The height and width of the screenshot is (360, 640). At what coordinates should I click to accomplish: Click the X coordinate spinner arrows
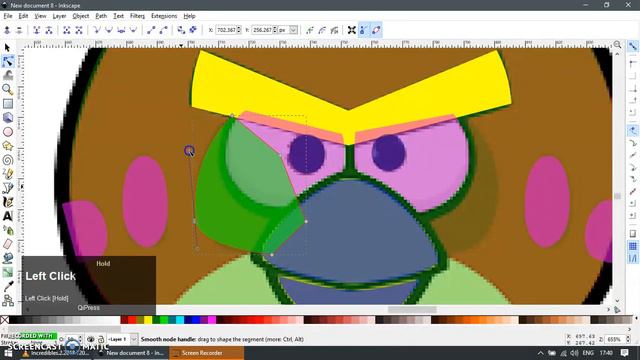tap(239, 30)
